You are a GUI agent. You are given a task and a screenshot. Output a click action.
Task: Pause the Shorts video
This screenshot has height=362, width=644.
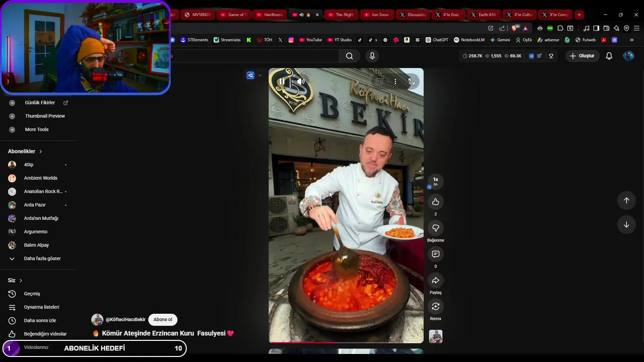[x=282, y=81]
